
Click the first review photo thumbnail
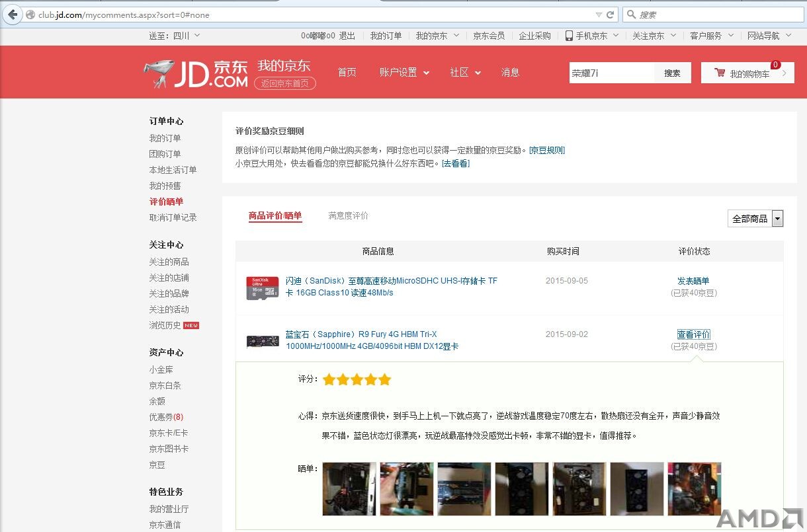click(x=349, y=489)
